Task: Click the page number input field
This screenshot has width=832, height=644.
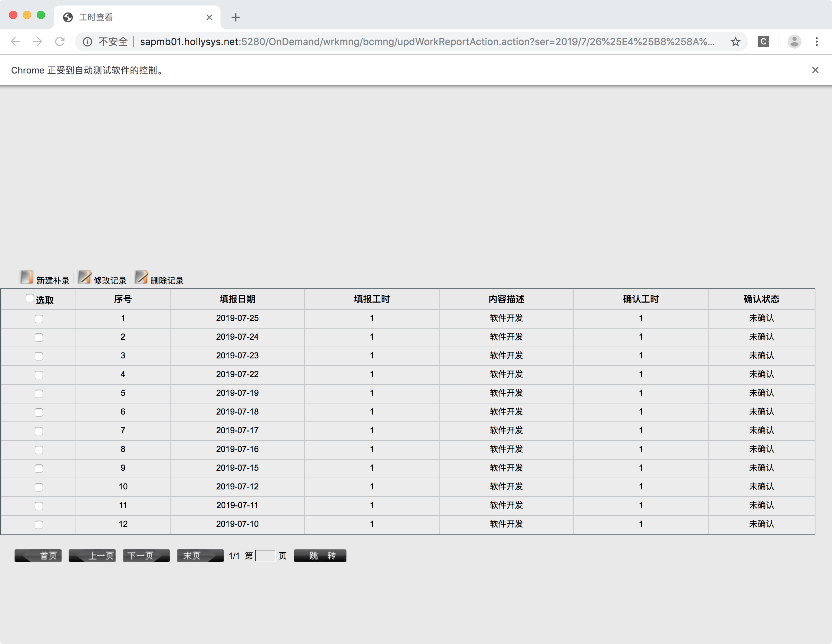Action: 265,556
